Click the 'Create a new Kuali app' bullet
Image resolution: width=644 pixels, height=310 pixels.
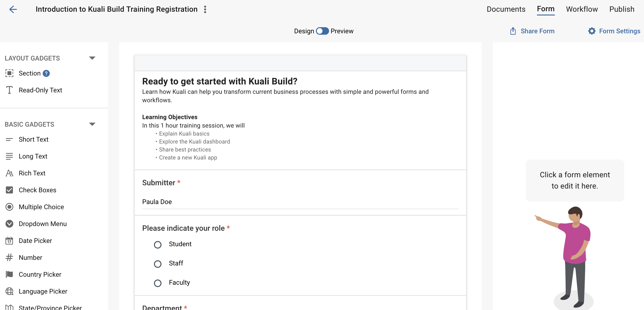pyautogui.click(x=188, y=157)
